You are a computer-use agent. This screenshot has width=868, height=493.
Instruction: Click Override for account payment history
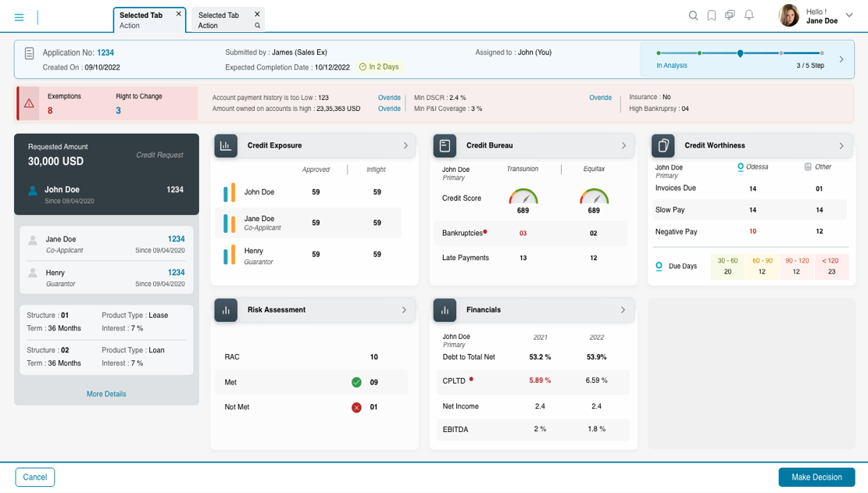(x=389, y=98)
